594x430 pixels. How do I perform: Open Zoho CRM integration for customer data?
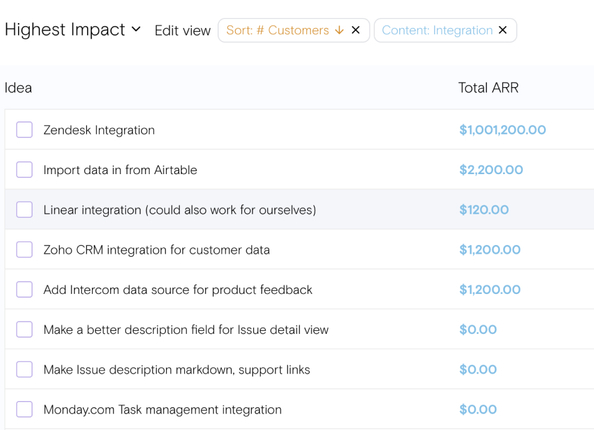[156, 250]
